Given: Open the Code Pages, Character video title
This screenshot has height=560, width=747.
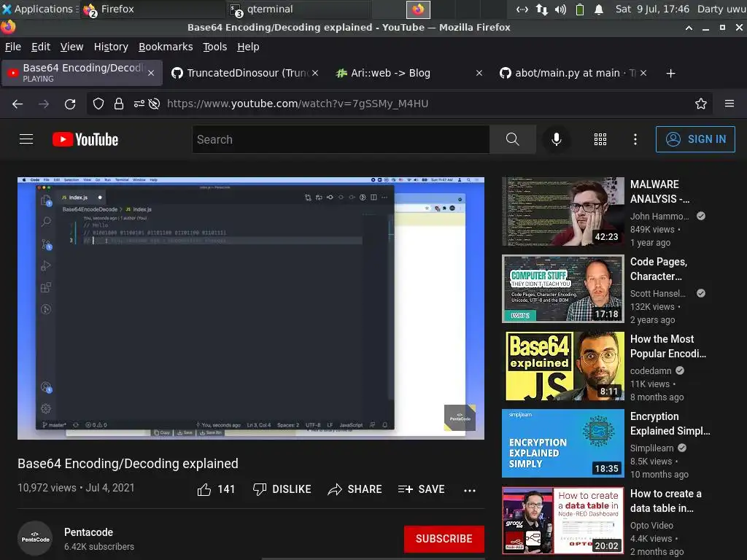Looking at the screenshot, I should (x=659, y=269).
